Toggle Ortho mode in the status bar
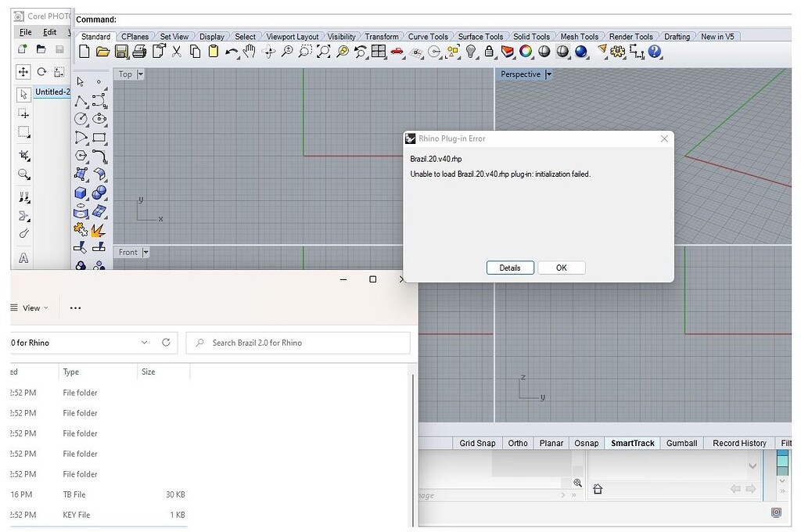The image size is (801, 532). pyautogui.click(x=517, y=443)
